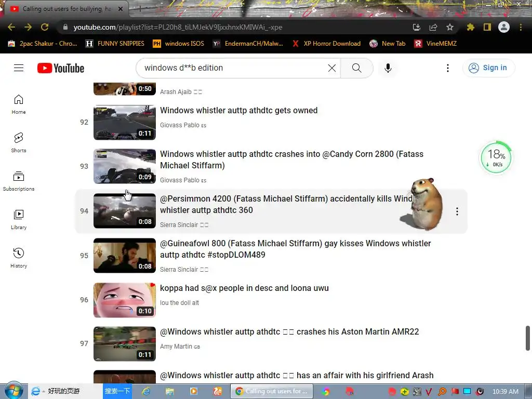Open the 'XP Horror Download' bookmark
The height and width of the screenshot is (399, 532).
(x=326, y=44)
